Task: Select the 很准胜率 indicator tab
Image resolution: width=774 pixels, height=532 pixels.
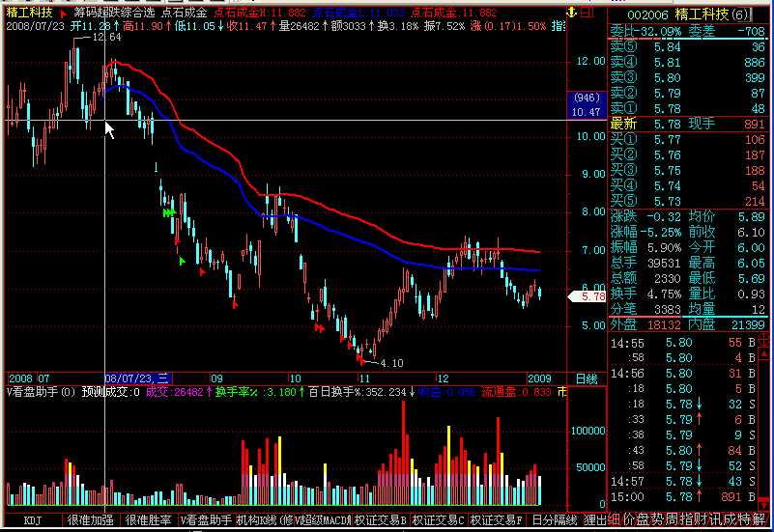Action: pos(148,520)
